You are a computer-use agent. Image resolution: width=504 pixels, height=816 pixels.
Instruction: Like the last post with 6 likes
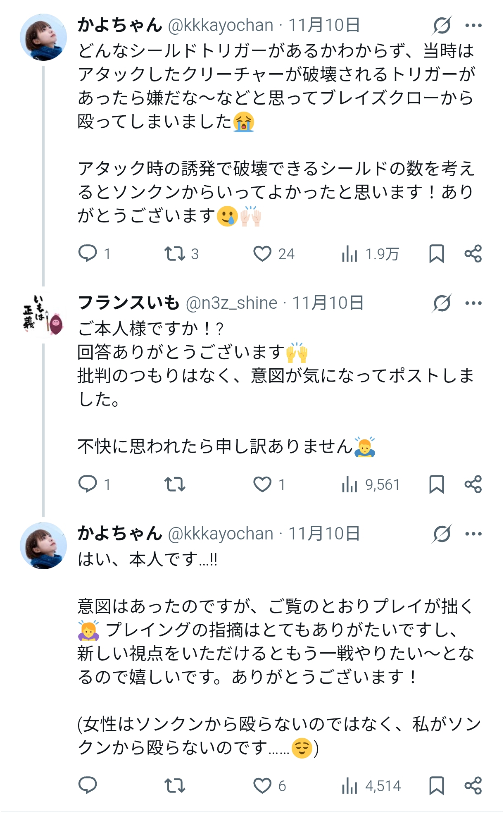pos(262,785)
